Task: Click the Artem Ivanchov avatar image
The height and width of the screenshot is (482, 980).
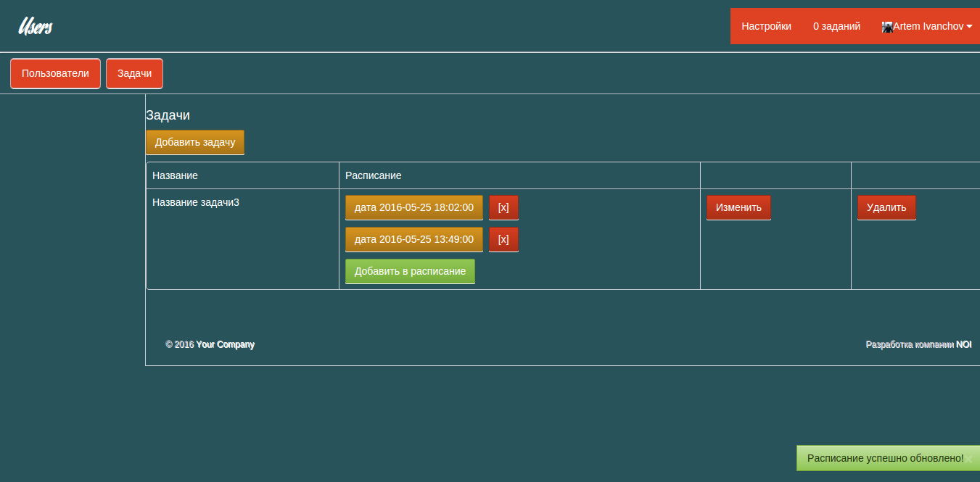Action: (886, 27)
